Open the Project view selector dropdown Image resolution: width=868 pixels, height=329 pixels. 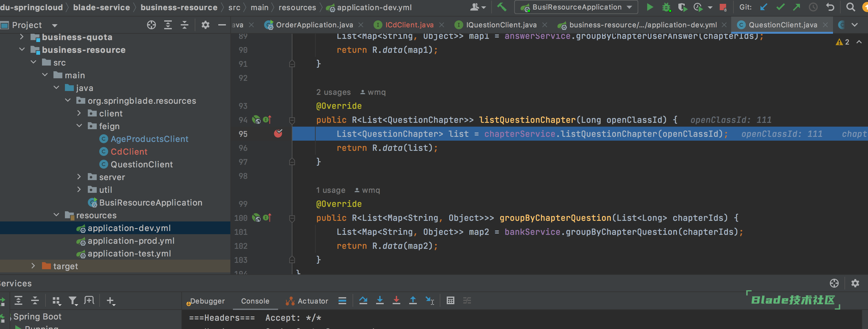(55, 25)
